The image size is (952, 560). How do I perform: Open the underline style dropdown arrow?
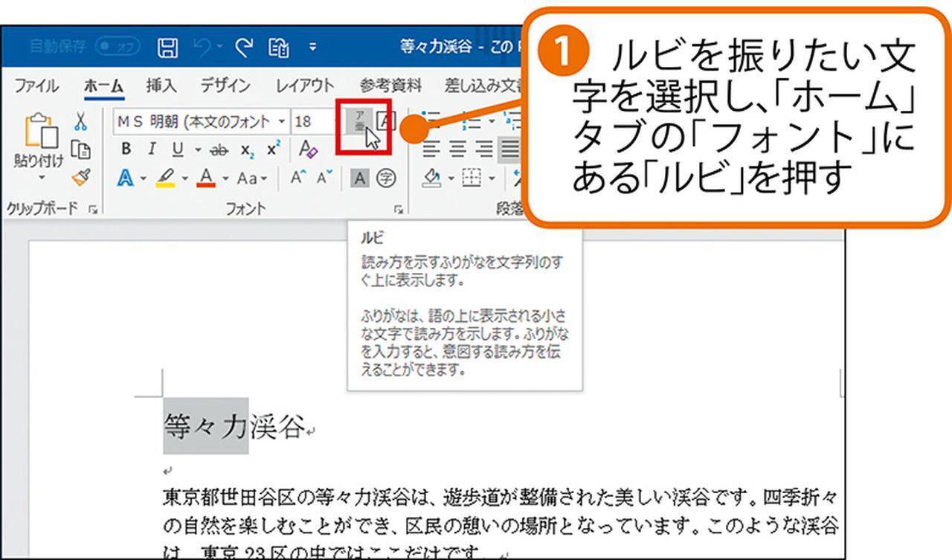tap(198, 149)
